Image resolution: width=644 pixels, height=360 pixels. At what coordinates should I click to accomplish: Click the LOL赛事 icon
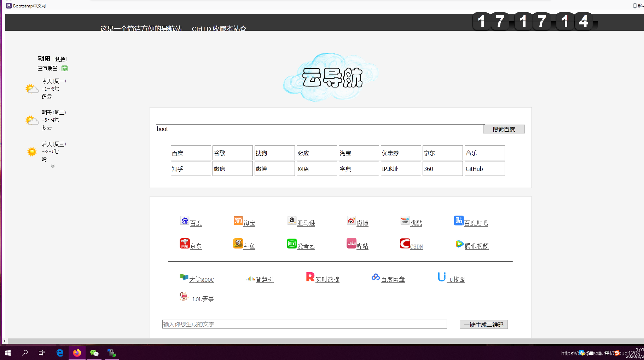184,297
